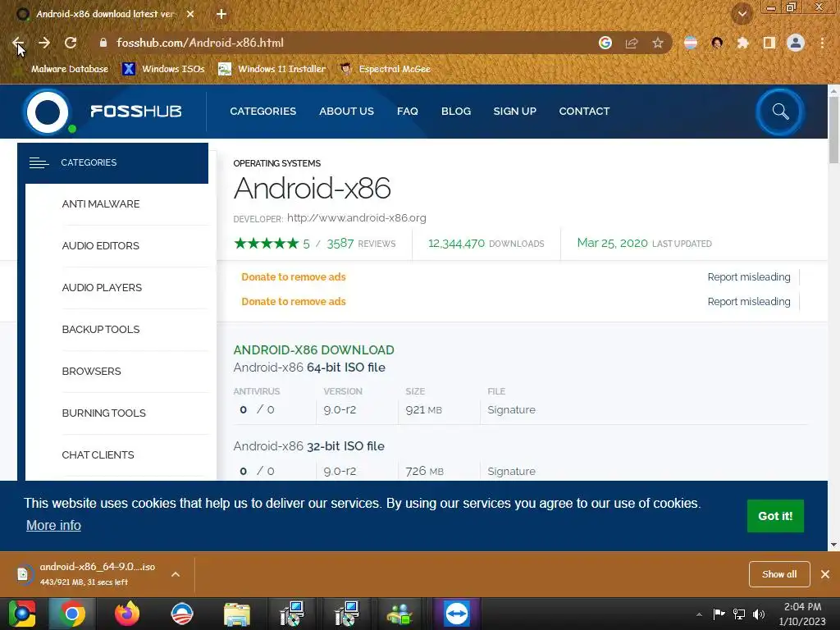Screen dimensions: 840x630
Task: Open TeamViewer on the taskbar
Action: pos(456,614)
